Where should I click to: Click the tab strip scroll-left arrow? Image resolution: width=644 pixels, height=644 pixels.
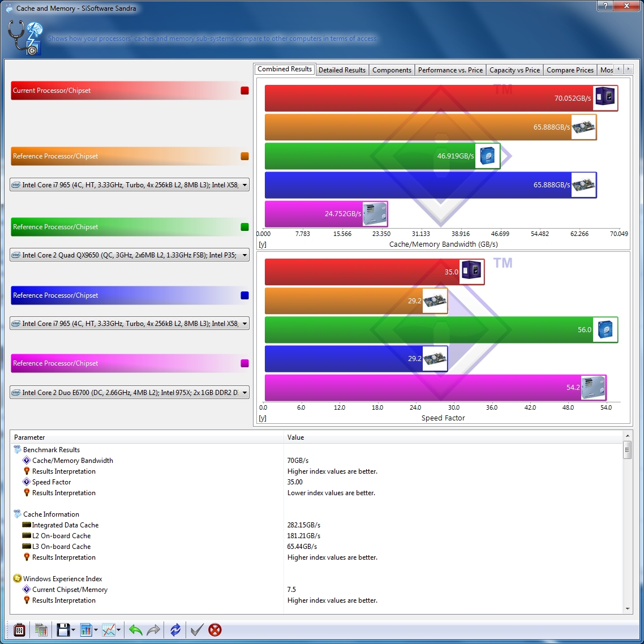(x=619, y=69)
